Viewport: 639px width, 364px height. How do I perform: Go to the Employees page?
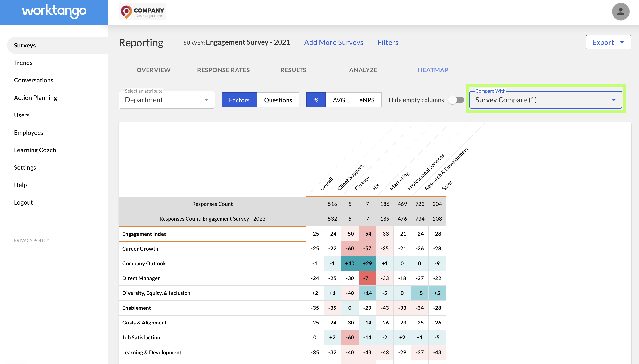(29, 133)
